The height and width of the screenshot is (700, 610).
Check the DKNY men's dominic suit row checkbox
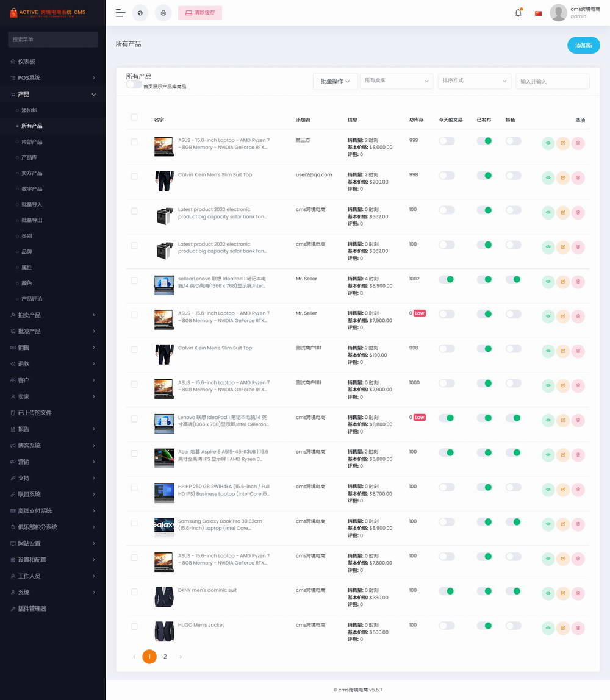[134, 592]
